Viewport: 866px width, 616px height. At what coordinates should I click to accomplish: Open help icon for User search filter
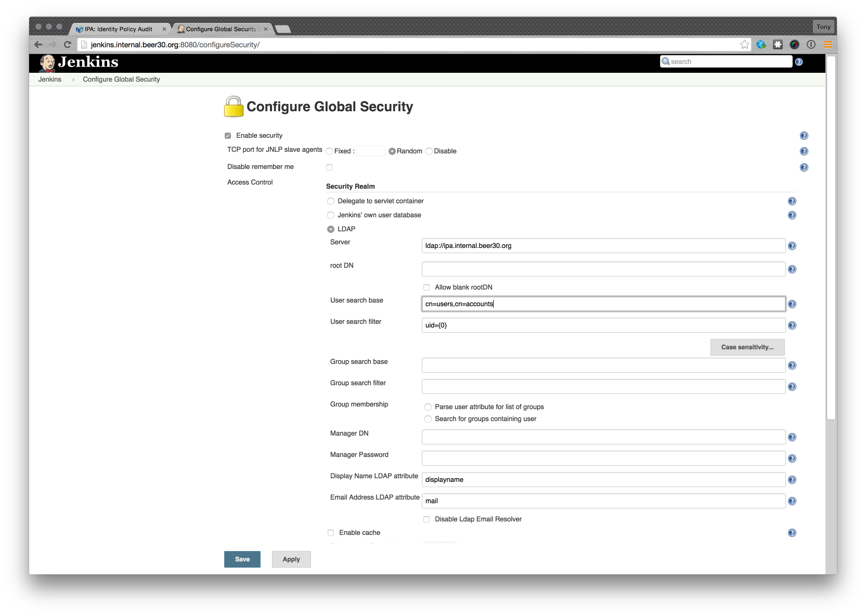click(792, 325)
